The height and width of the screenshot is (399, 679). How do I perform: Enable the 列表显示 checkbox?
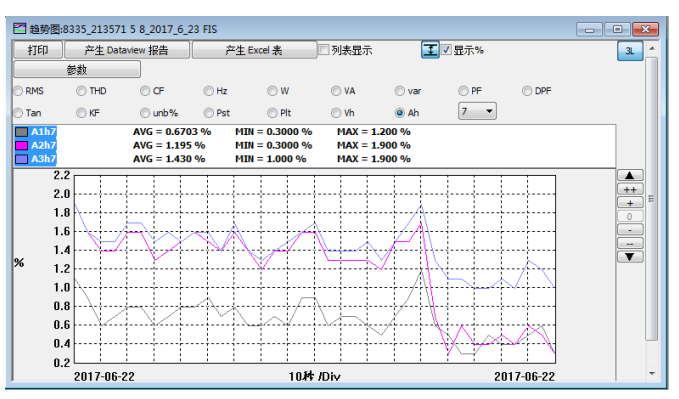[x=324, y=50]
